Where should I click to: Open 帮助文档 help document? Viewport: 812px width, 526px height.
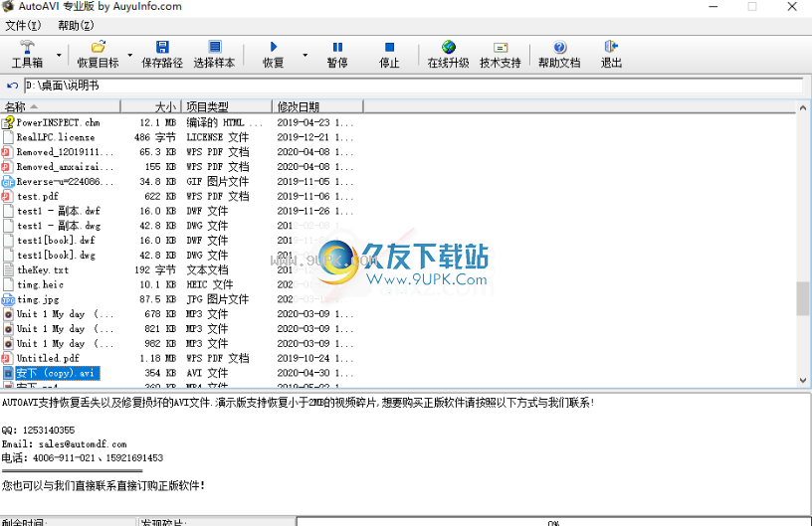pos(559,55)
